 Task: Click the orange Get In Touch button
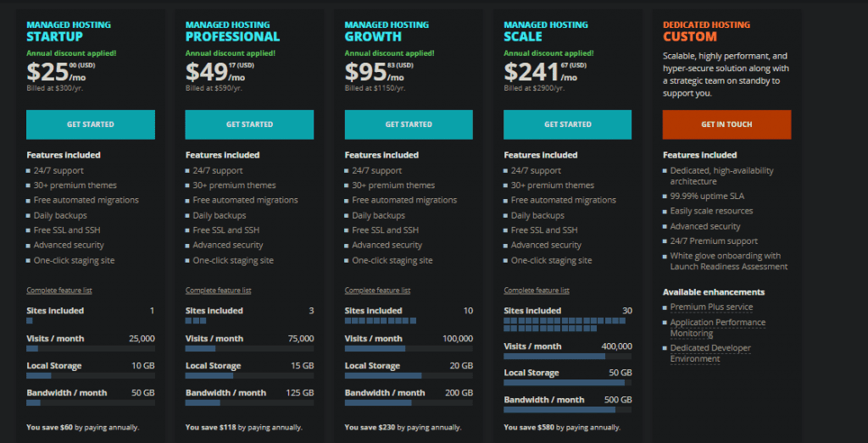(x=726, y=125)
